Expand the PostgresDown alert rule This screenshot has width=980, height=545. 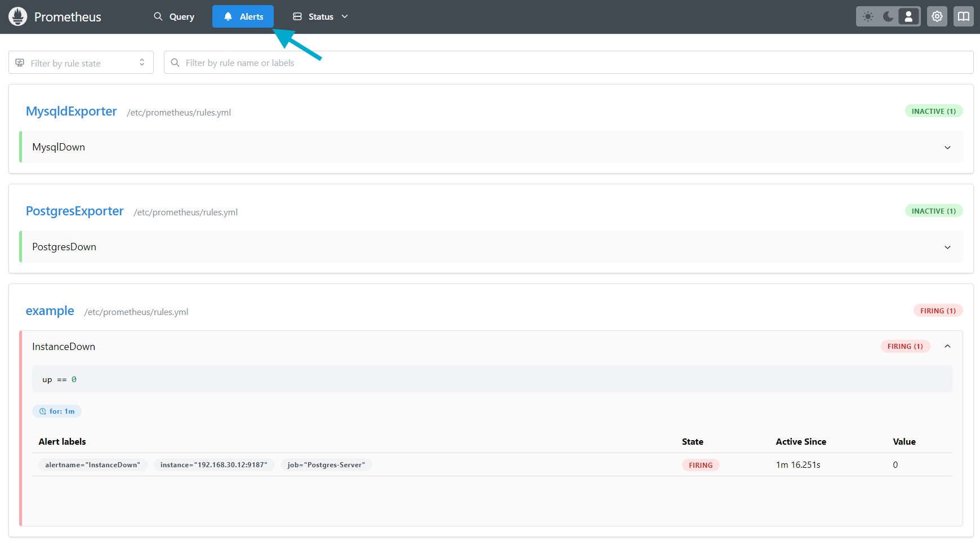point(947,247)
